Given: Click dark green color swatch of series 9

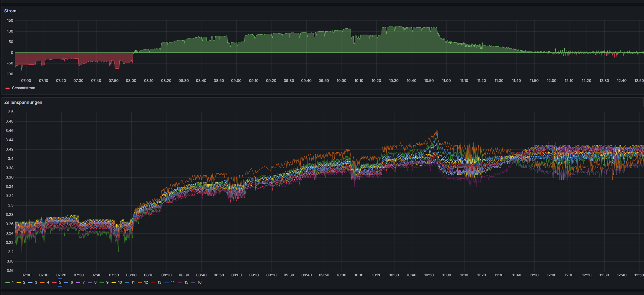Looking at the screenshot, I should 102,283.
